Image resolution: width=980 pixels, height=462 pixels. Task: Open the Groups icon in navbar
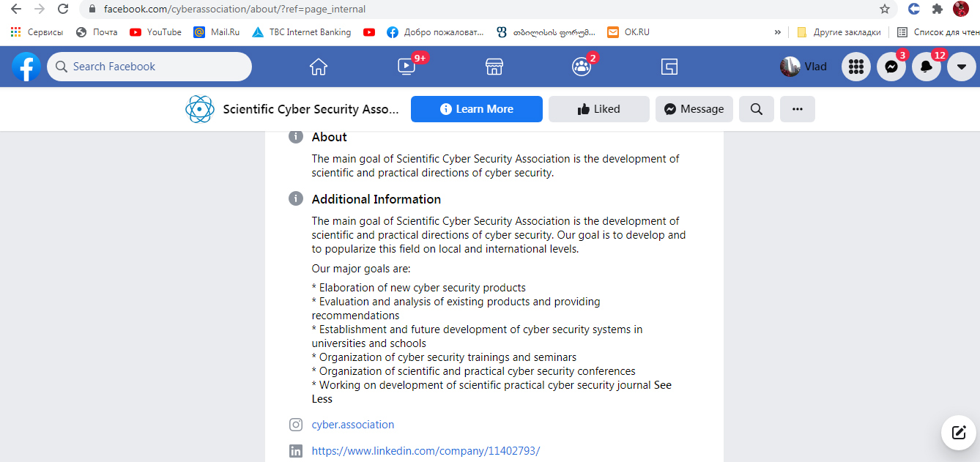pos(582,67)
